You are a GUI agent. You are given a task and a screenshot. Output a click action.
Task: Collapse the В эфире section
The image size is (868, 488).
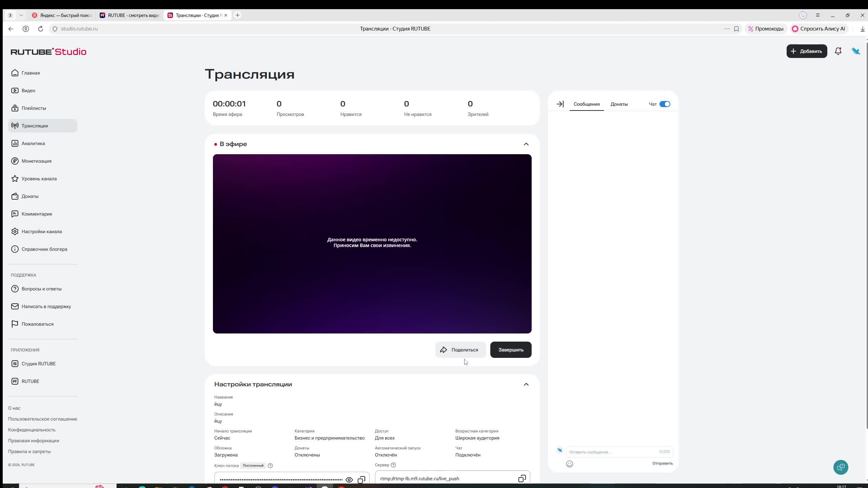coord(526,144)
